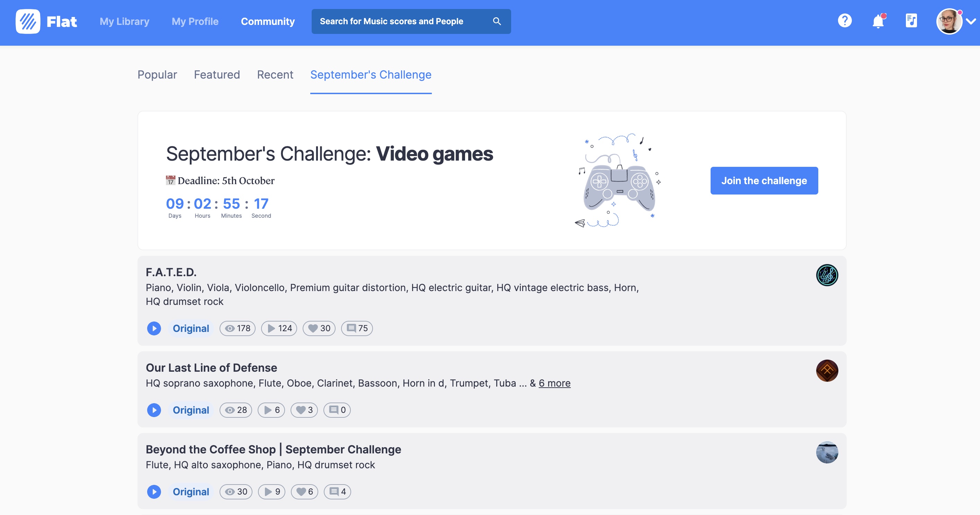View comments count on F.A.T.E.D.
980x515 pixels.
pos(356,328)
